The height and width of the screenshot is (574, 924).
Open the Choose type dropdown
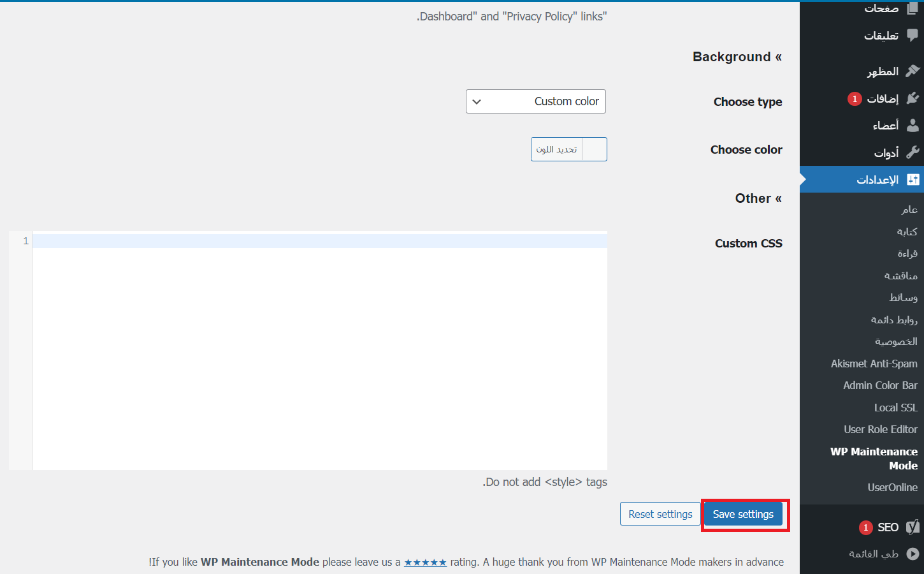click(536, 101)
